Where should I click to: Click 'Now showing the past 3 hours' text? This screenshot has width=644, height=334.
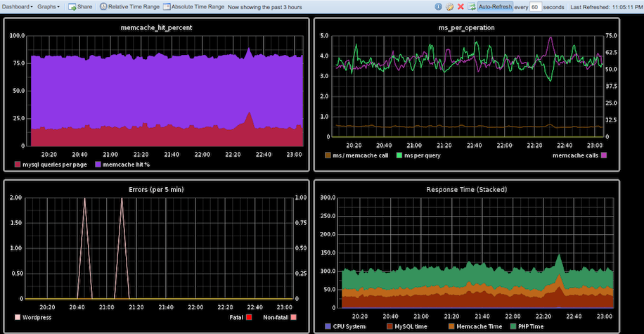(265, 7)
